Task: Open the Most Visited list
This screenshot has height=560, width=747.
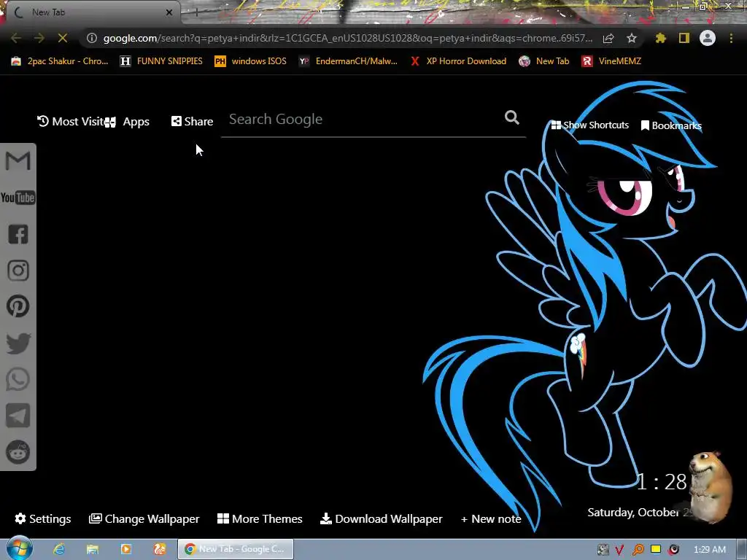Action: [70, 122]
